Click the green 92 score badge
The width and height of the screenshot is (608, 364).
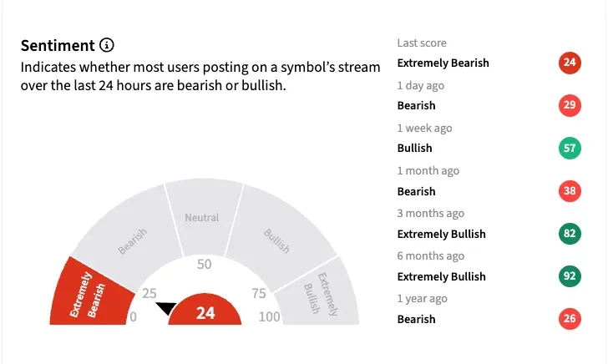coord(570,276)
